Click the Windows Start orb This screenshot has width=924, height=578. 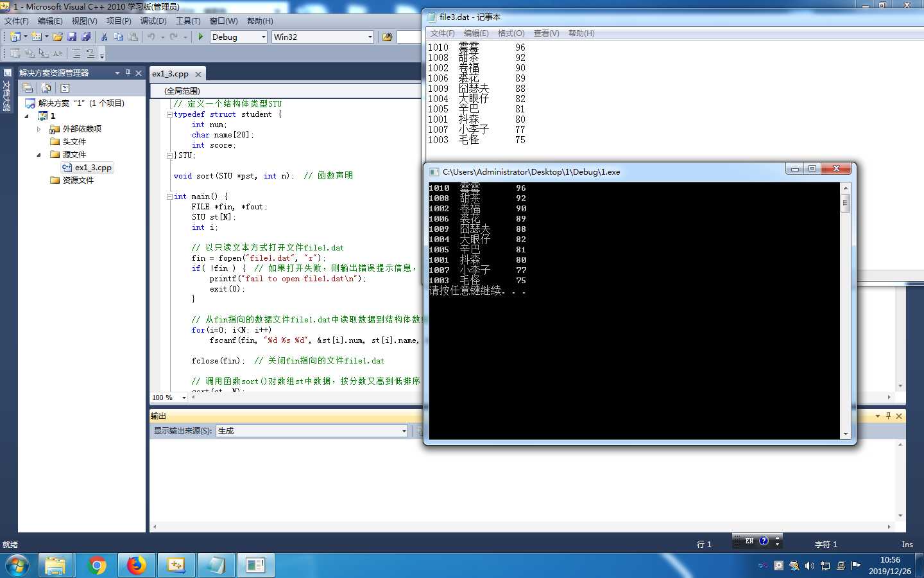[x=17, y=566]
